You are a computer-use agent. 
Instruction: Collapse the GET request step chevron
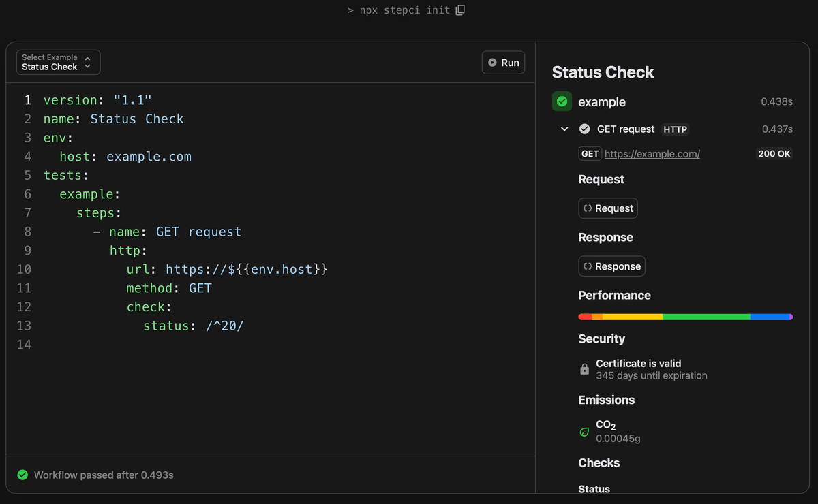click(564, 129)
